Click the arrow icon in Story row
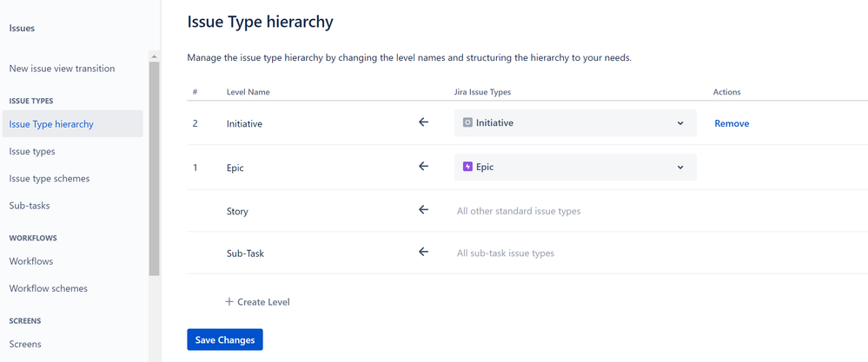Screen dimensions: 868x362 coord(423,209)
